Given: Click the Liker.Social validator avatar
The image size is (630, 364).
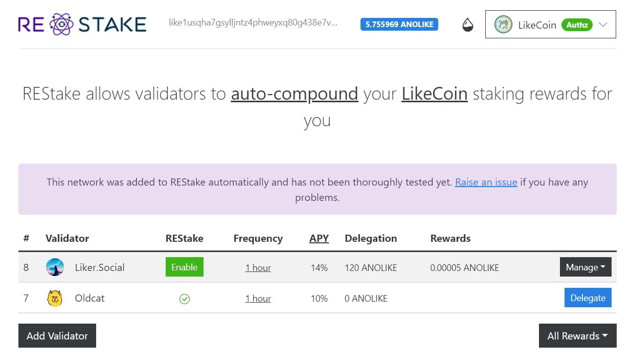Looking at the screenshot, I should (55, 267).
